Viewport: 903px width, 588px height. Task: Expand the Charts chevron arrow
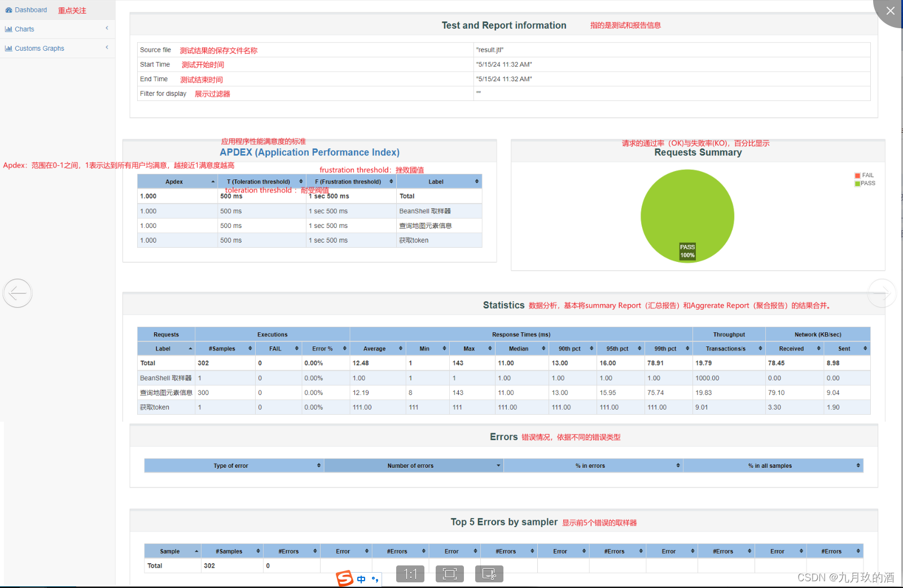click(107, 28)
